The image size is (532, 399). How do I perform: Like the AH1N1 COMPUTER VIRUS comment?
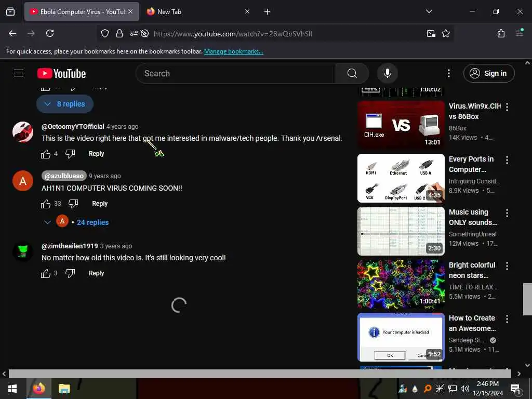(x=46, y=204)
